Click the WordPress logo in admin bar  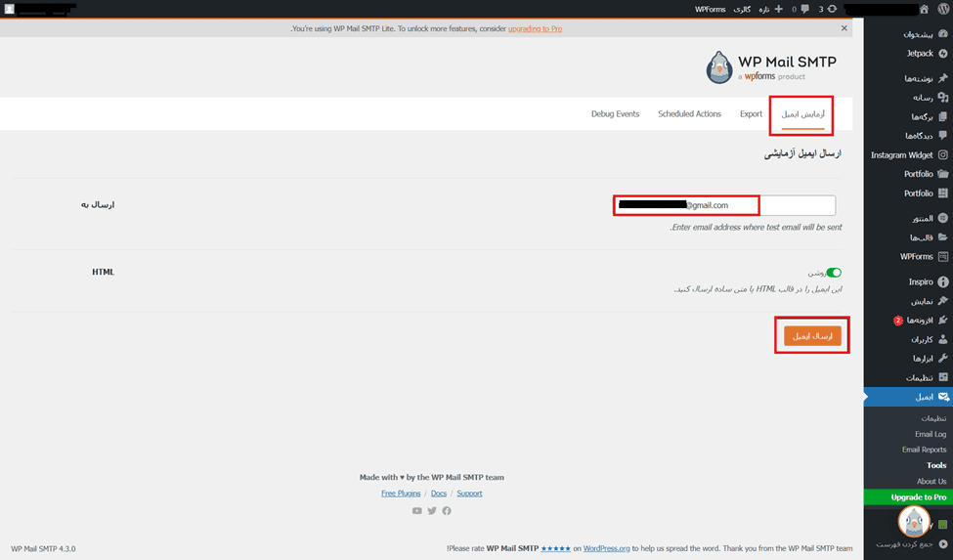click(942, 9)
